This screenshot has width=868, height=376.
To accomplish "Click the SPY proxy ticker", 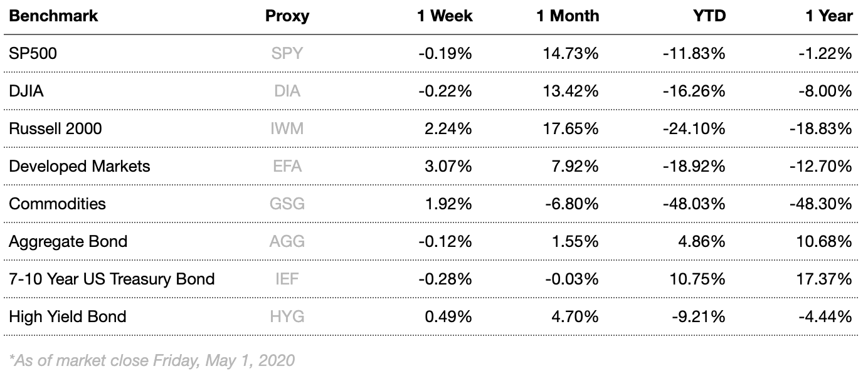I will (x=287, y=53).
